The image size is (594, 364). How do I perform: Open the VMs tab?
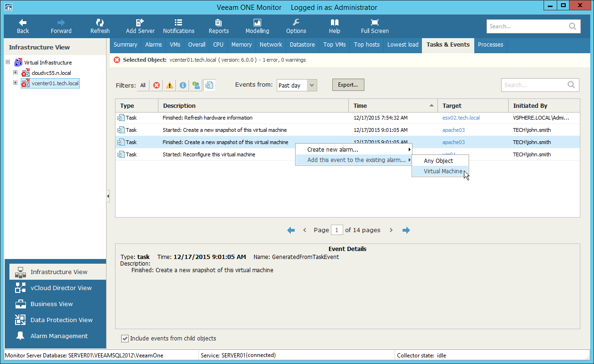coord(175,45)
